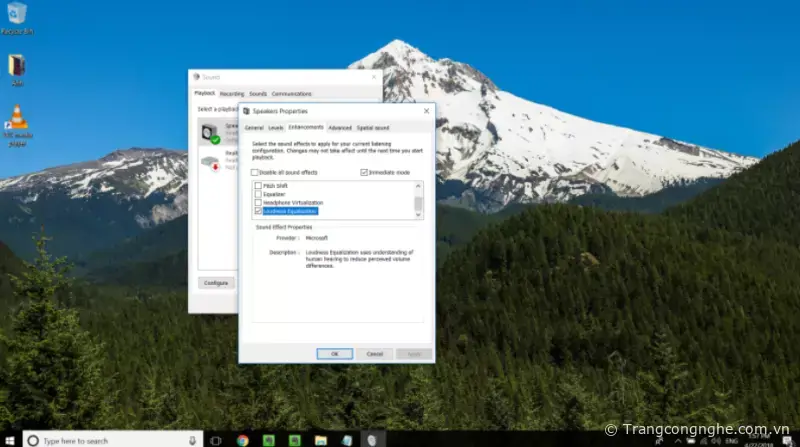Click the Windows Start button

(9, 440)
